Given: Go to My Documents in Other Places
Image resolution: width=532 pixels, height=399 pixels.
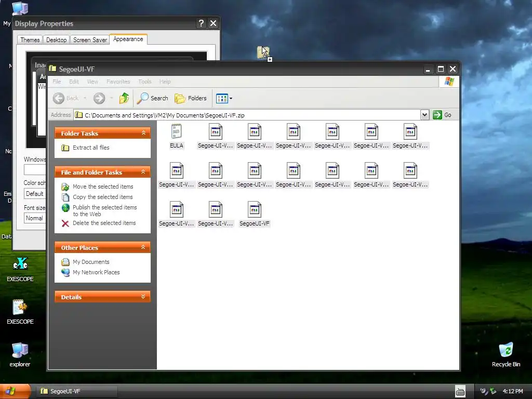Looking at the screenshot, I should (86, 262).
